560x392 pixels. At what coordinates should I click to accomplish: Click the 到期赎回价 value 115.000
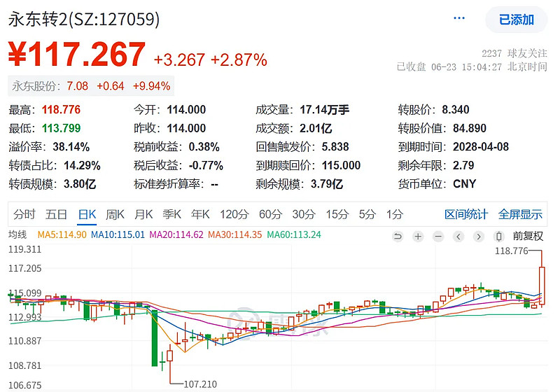tap(341, 165)
